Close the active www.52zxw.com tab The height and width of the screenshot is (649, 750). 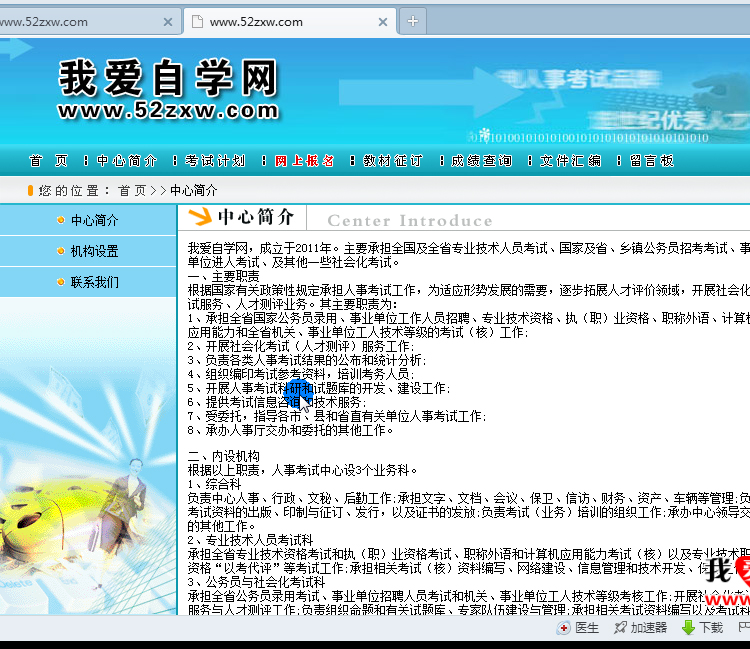383,22
